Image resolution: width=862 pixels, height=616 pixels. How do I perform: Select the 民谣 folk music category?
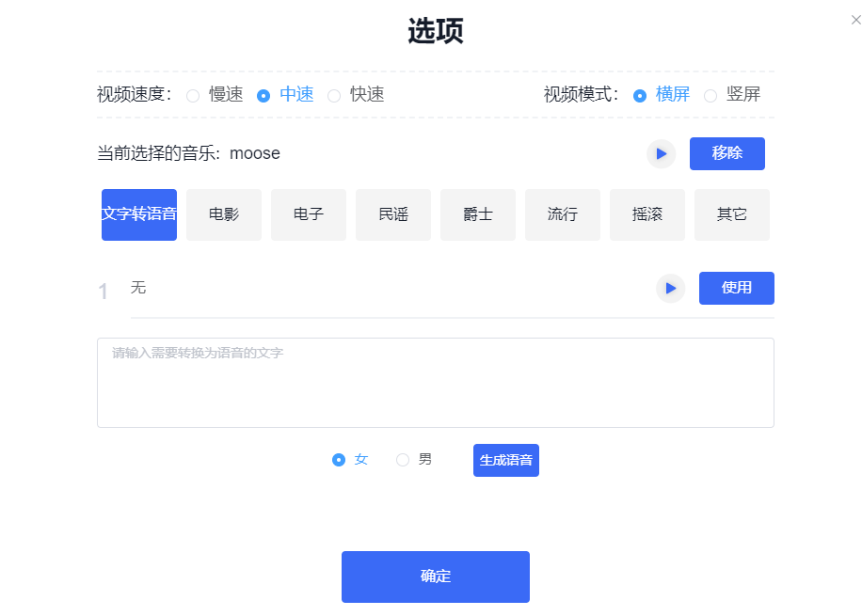click(392, 214)
